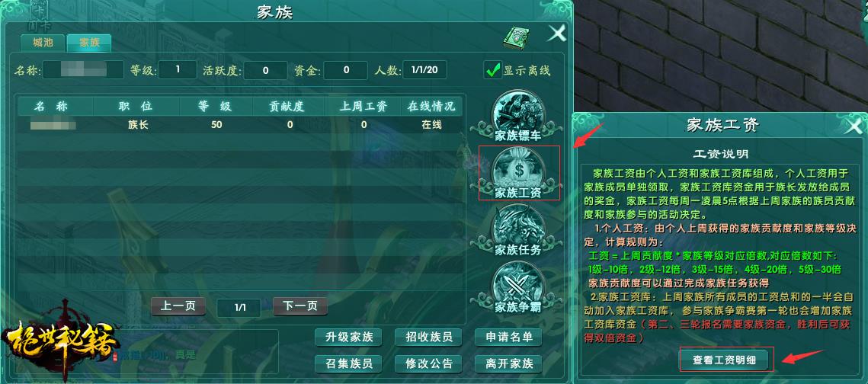Click the green book icon in family panel

pyautogui.click(x=516, y=37)
